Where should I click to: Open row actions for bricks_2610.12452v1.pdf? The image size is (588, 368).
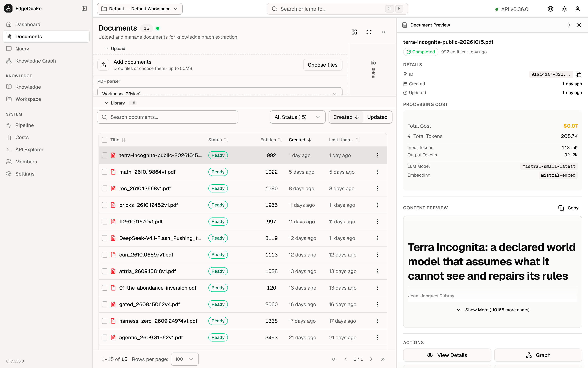(x=378, y=205)
